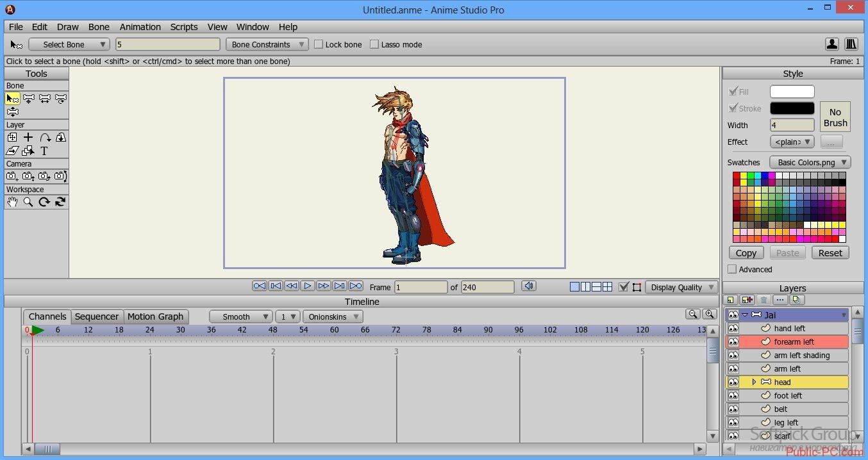The width and height of the screenshot is (868, 460).
Task: Select the Text layer tool
Action: click(44, 151)
